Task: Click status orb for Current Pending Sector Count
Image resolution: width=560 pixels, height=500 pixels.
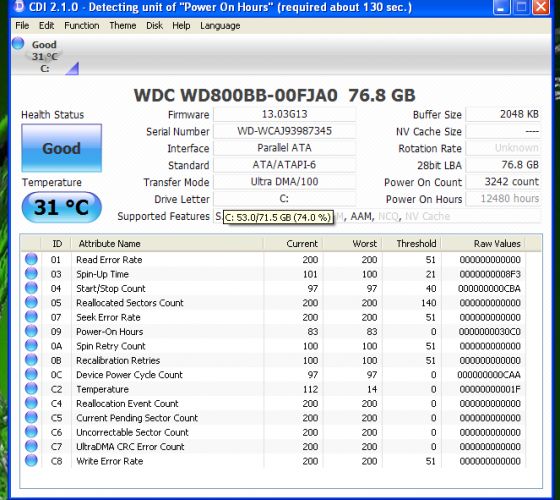Action: tap(31, 418)
